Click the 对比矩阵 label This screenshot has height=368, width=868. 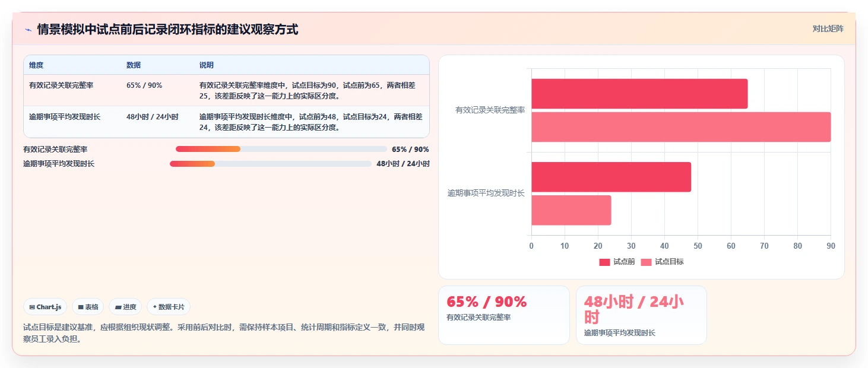coord(828,28)
